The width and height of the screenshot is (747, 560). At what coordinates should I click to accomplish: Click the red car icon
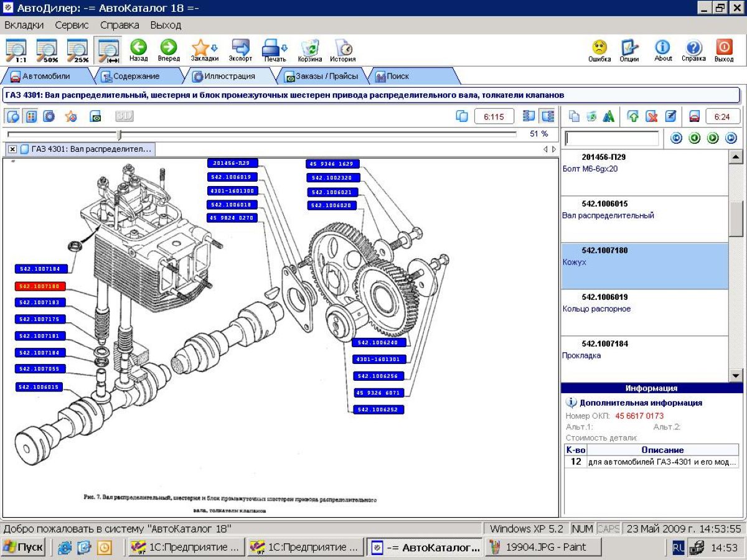(694, 116)
